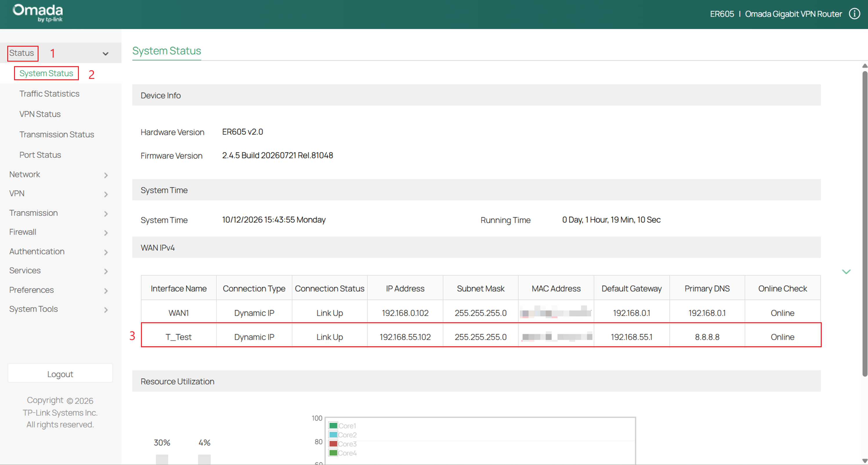
Task: Click the vertical scrollbar thumb
Action: (x=865, y=223)
